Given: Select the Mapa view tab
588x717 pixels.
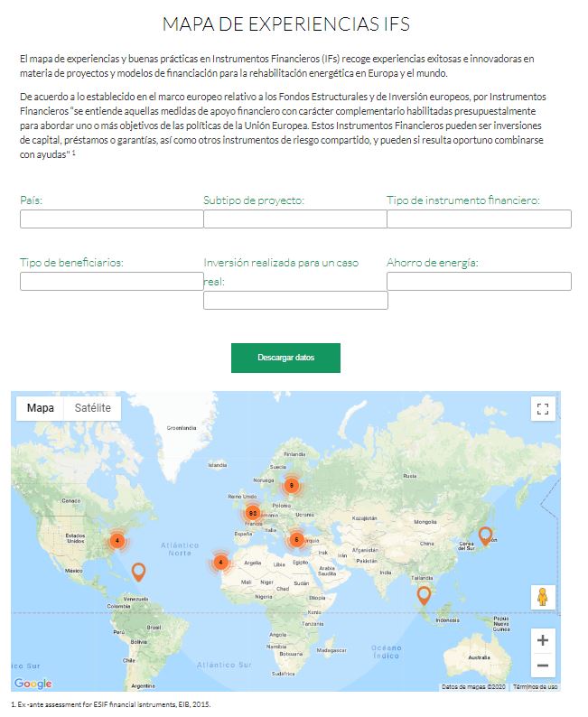Looking at the screenshot, I should pos(40,408).
